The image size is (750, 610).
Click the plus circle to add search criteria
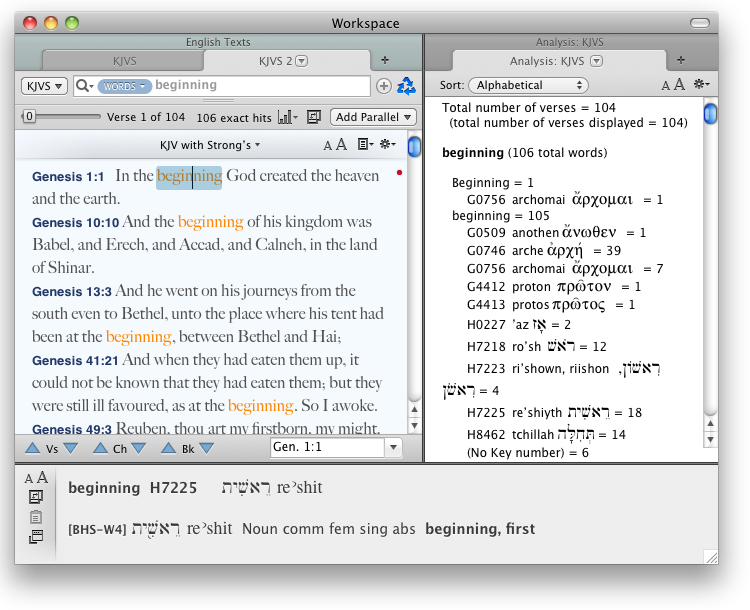pos(384,86)
